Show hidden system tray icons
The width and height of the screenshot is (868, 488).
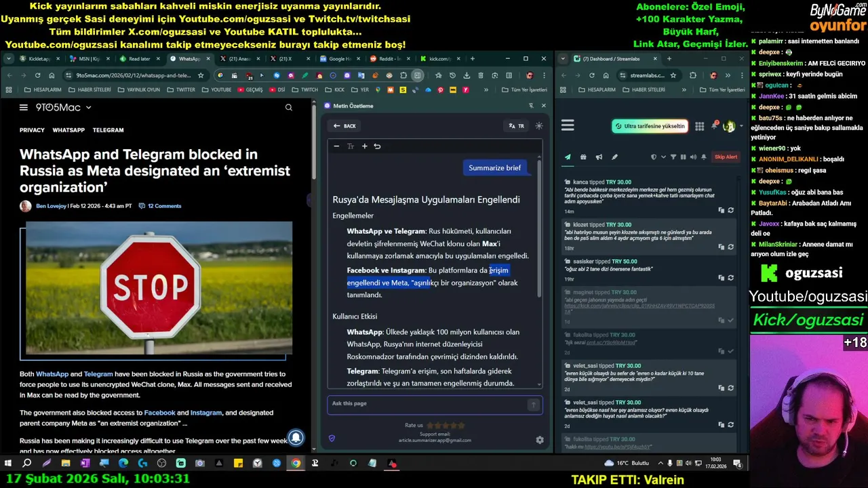[661, 464]
